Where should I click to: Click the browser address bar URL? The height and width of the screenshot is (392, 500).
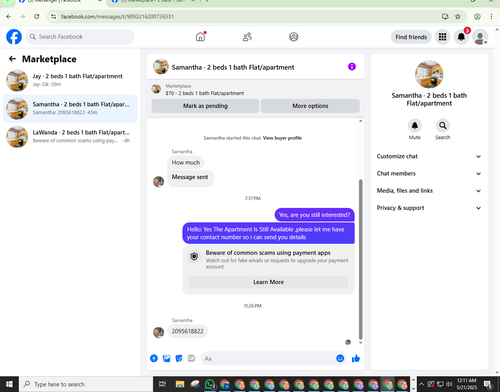[117, 16]
